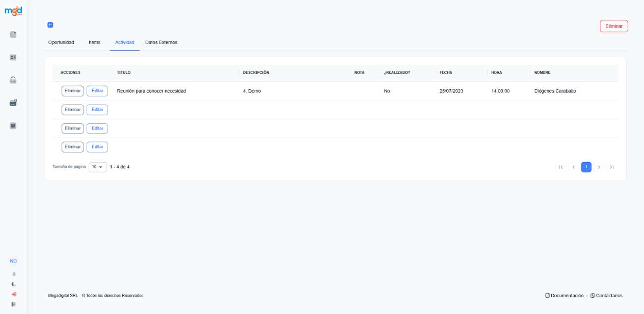Select page 1 in the pagination
The image size is (644, 314).
586,167
